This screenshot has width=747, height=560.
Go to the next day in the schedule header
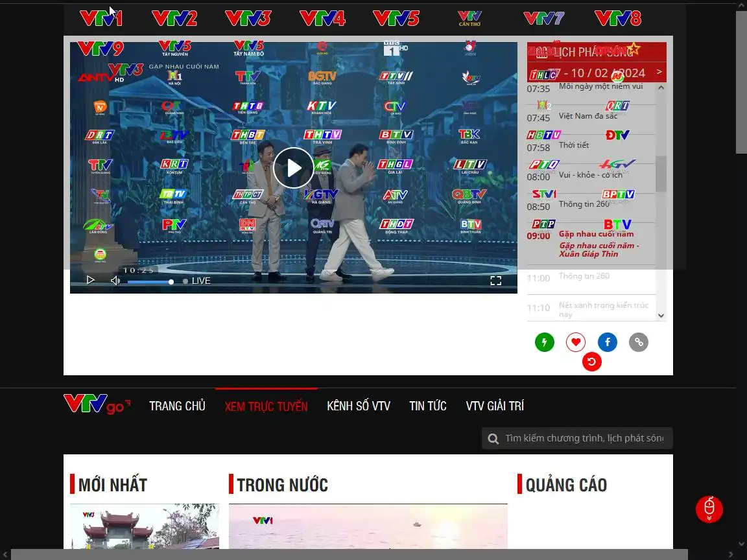point(659,72)
